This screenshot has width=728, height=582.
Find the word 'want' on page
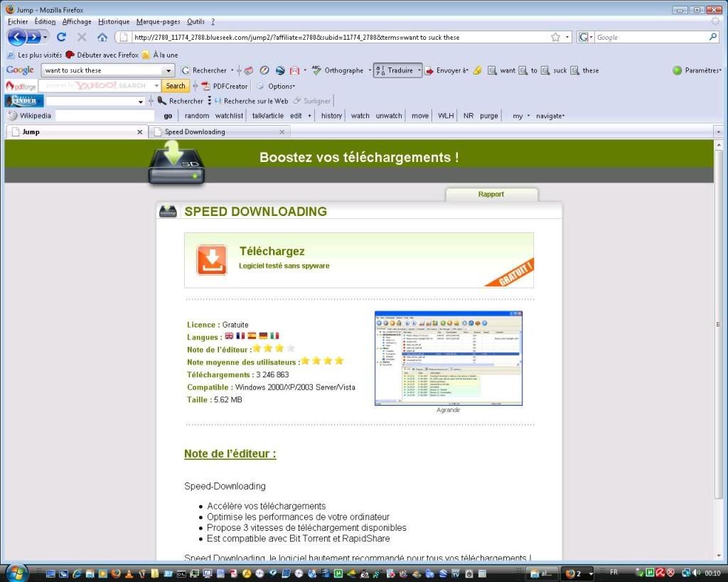(x=501, y=70)
